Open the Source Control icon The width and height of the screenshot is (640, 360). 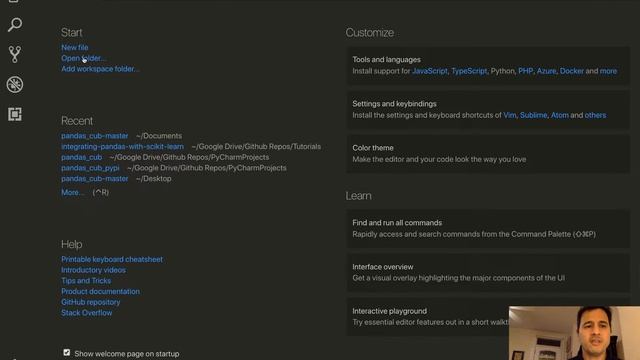click(x=15, y=54)
